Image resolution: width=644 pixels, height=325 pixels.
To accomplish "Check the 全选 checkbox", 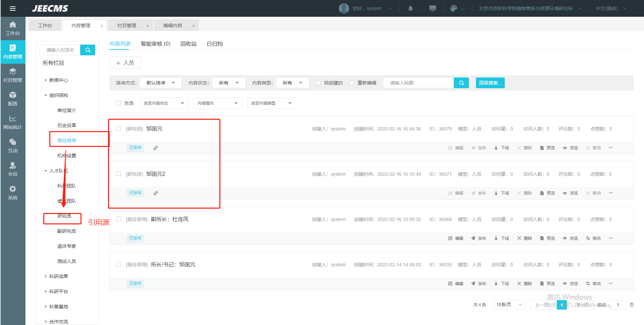I will tap(118, 103).
